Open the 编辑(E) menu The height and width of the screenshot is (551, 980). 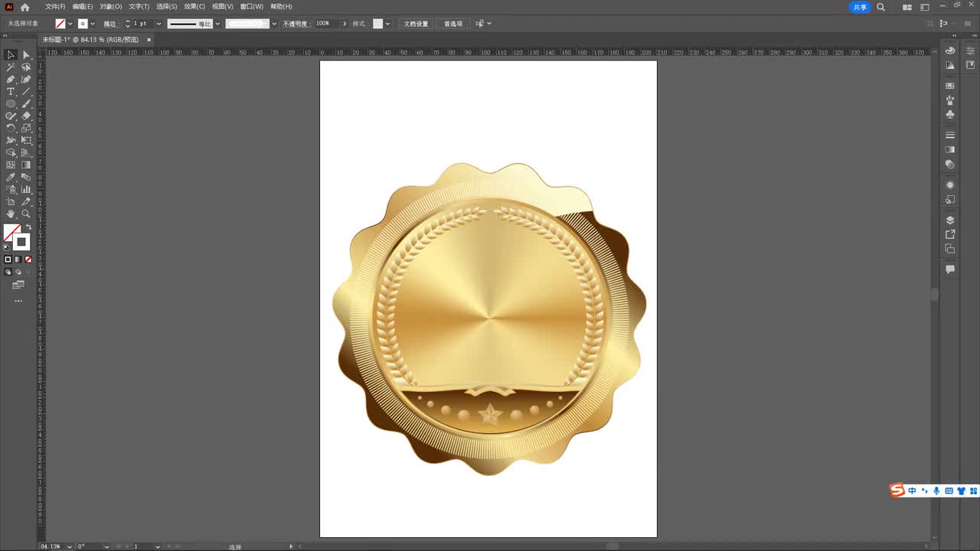click(x=83, y=7)
